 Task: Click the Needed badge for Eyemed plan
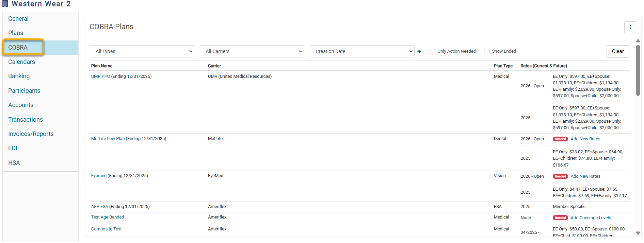560,176
